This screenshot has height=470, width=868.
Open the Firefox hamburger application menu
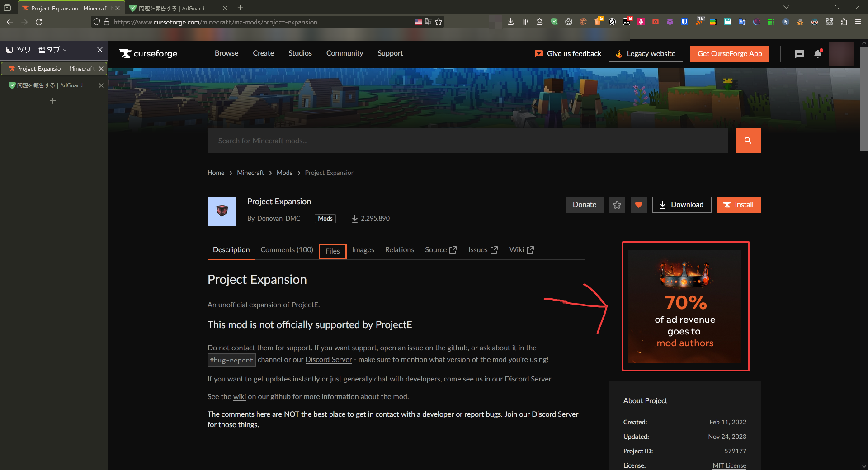[x=858, y=22]
